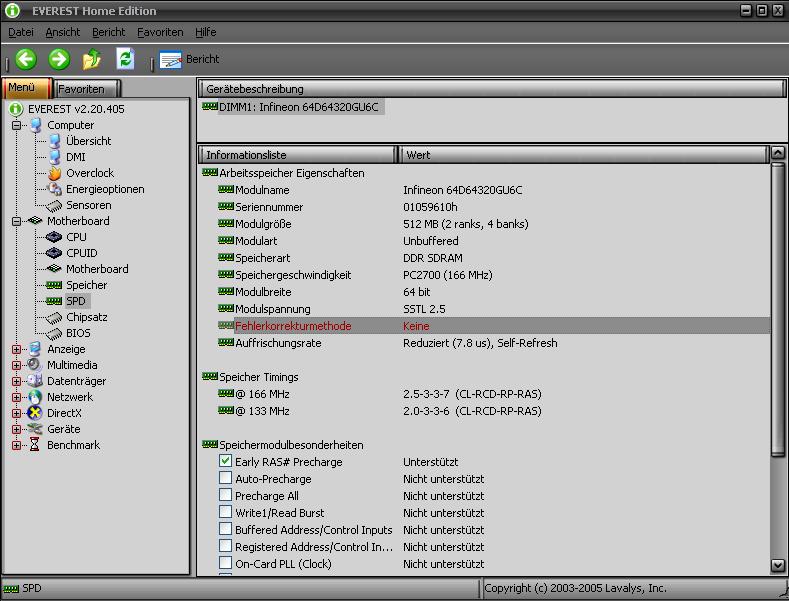The height and width of the screenshot is (601, 789).
Task: Open the Datei menu
Action: 21,32
